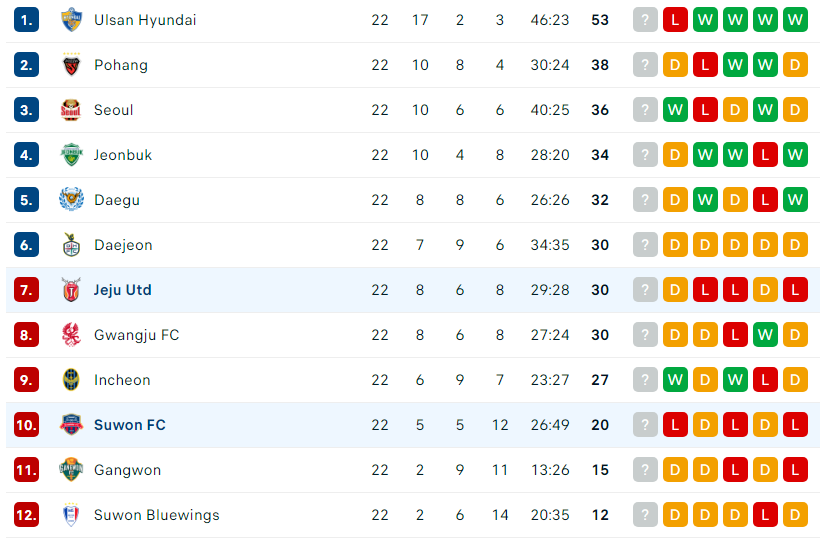The width and height of the screenshot is (827, 550).
Task: Click the Incheon club logo
Action: coord(71,380)
